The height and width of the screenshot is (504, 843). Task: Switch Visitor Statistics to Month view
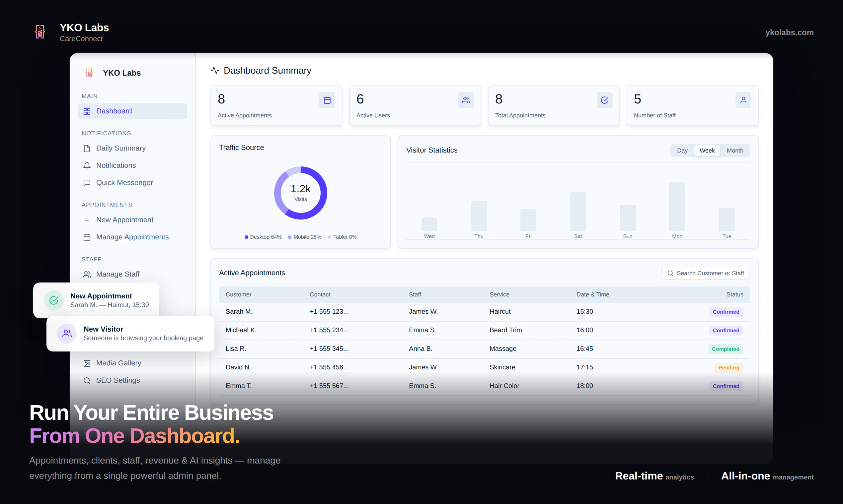click(734, 151)
